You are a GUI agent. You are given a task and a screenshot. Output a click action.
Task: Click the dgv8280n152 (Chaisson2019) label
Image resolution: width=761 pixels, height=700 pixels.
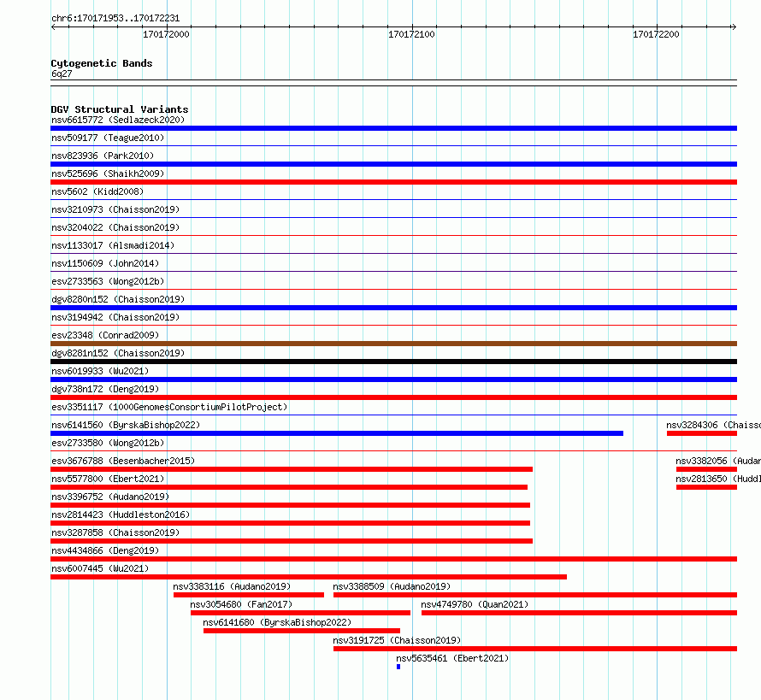118,299
